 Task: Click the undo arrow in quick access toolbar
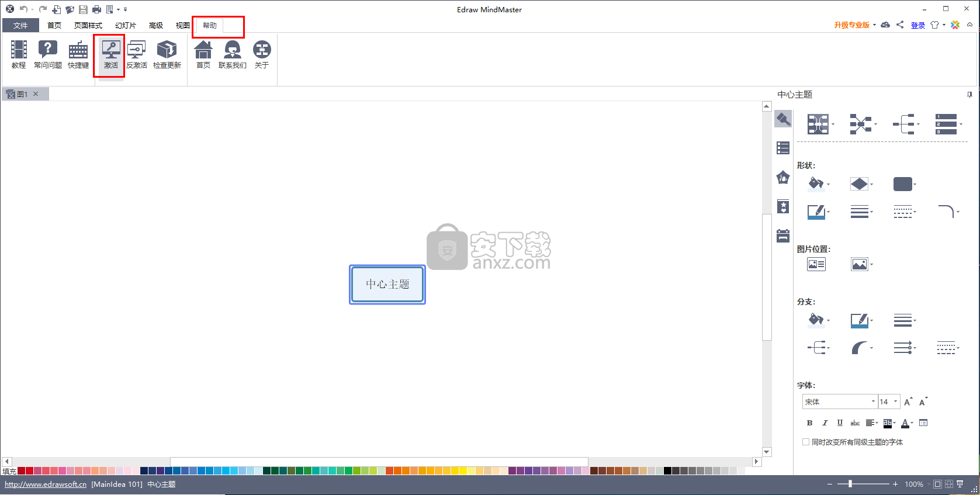(23, 9)
